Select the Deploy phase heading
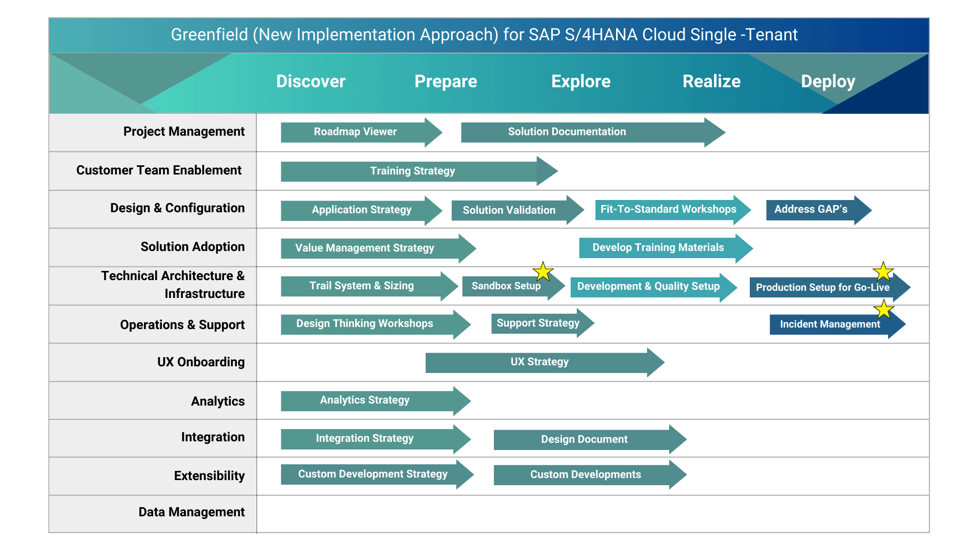 click(x=828, y=82)
